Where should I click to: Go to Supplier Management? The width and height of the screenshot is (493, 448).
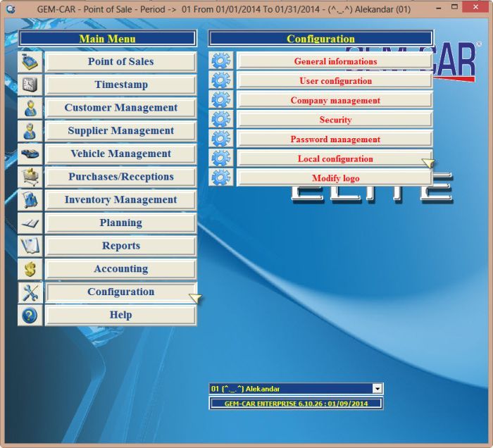[x=120, y=131]
